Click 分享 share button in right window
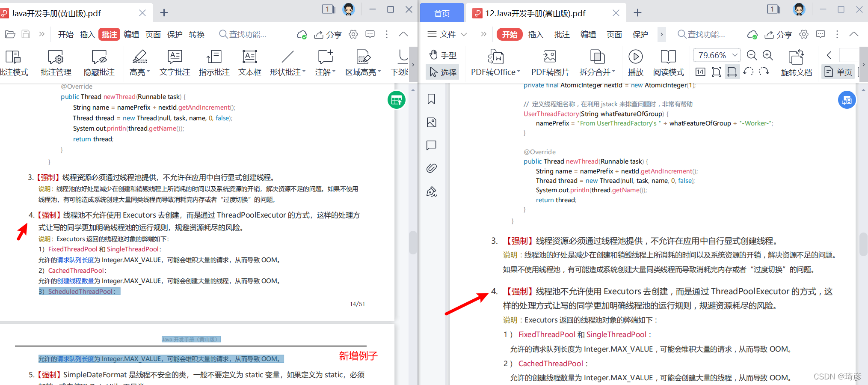The width and height of the screenshot is (868, 385). pos(779,35)
